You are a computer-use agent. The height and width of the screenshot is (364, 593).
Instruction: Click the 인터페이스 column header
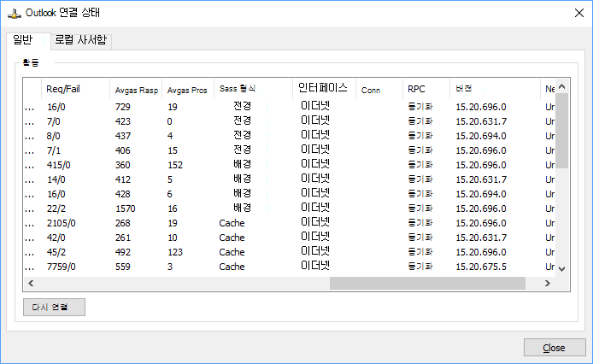(324, 88)
